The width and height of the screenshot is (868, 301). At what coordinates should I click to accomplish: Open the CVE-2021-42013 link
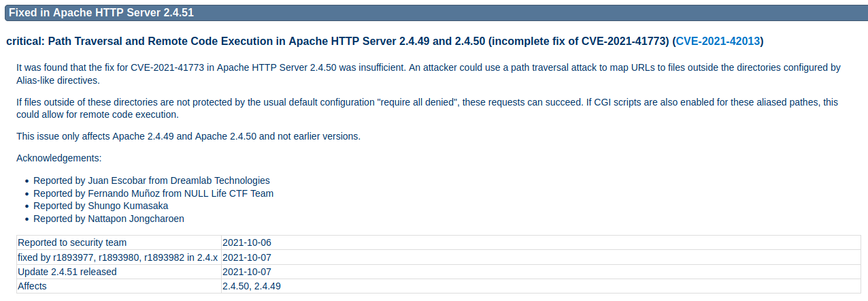(718, 42)
